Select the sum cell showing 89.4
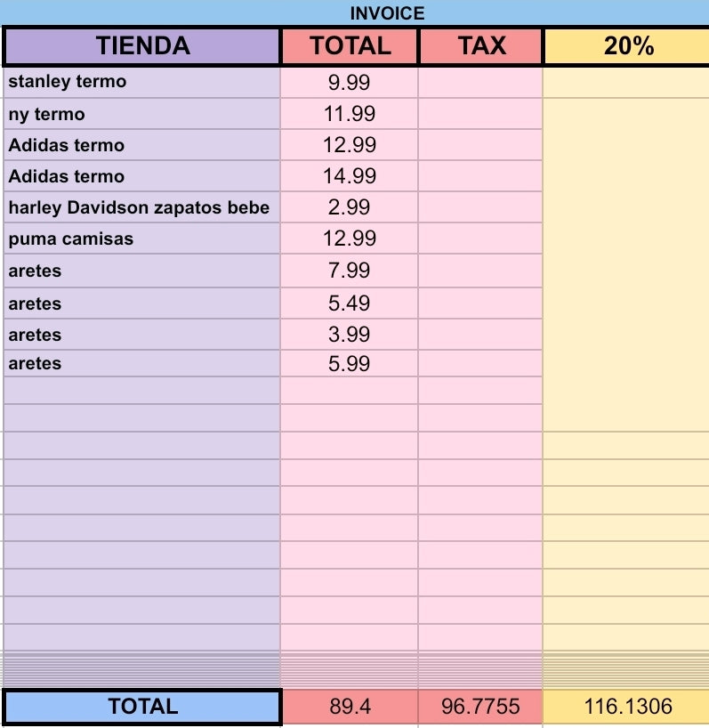 (350, 706)
